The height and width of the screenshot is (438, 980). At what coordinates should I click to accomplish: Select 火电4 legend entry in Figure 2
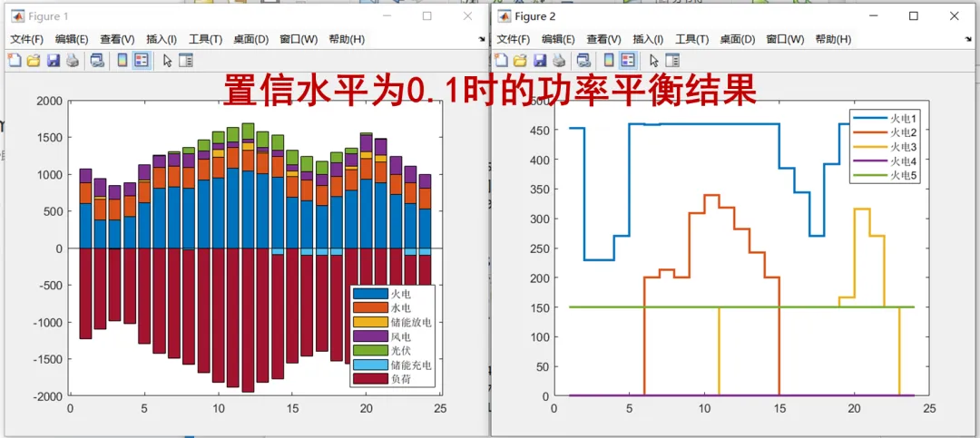(x=887, y=161)
